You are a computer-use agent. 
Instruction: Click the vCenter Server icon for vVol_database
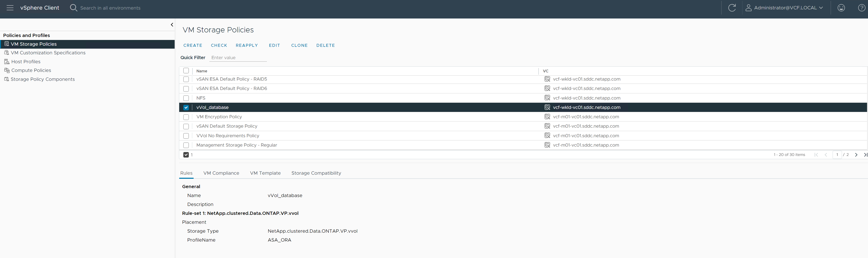547,107
